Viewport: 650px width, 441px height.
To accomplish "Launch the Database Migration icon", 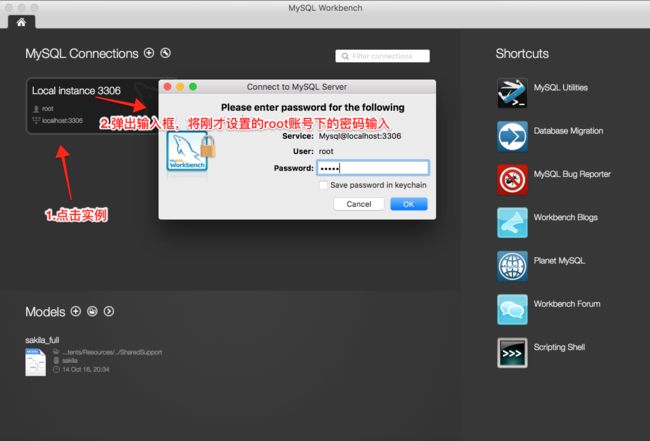I will (x=512, y=136).
